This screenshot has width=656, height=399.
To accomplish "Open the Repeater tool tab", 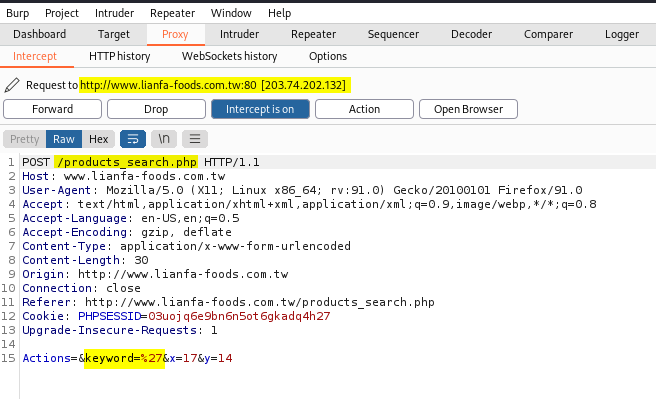I will coord(313,34).
